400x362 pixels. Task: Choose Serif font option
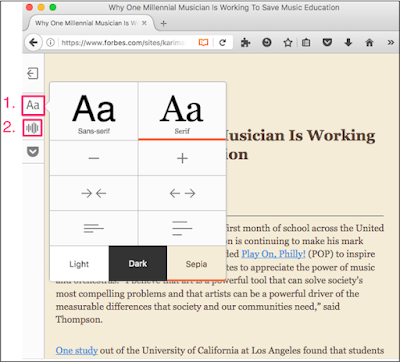(x=182, y=111)
